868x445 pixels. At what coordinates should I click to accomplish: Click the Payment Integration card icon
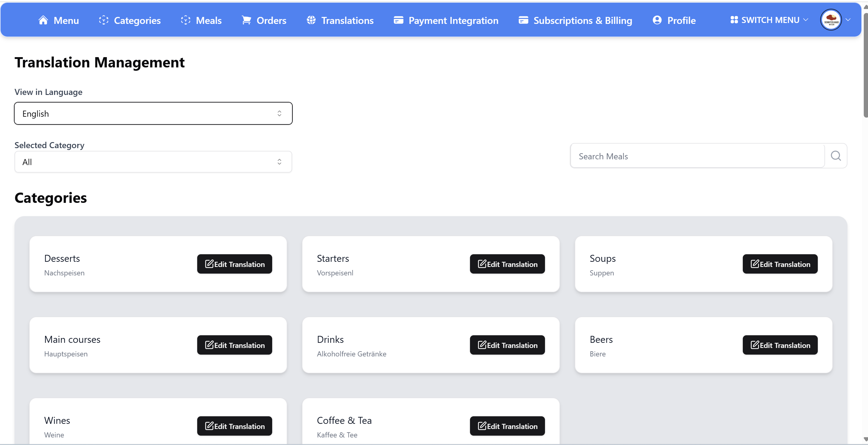click(x=398, y=20)
